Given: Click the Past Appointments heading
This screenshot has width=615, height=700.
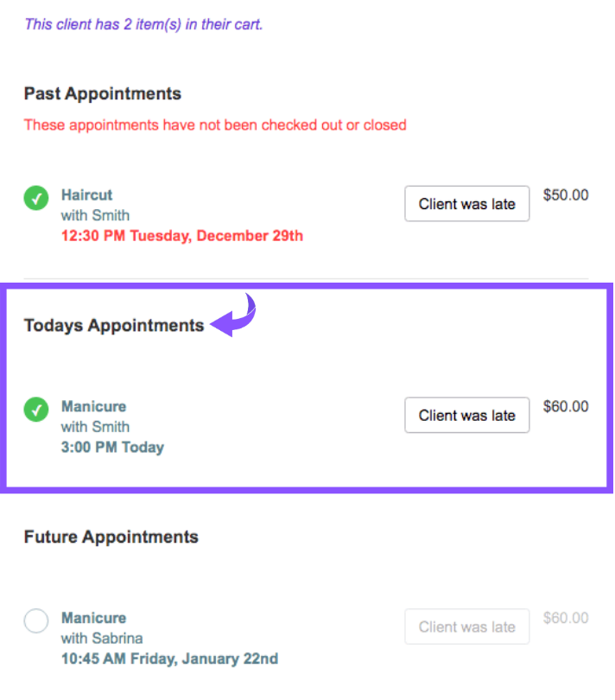Looking at the screenshot, I should coord(103,93).
